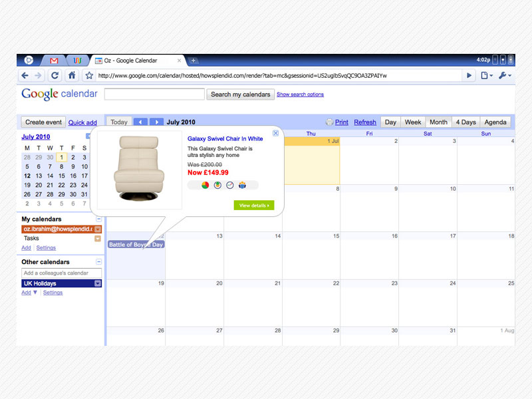Image resolution: width=532 pixels, height=399 pixels.
Task: Click the blue people group icon
Action: click(242, 186)
